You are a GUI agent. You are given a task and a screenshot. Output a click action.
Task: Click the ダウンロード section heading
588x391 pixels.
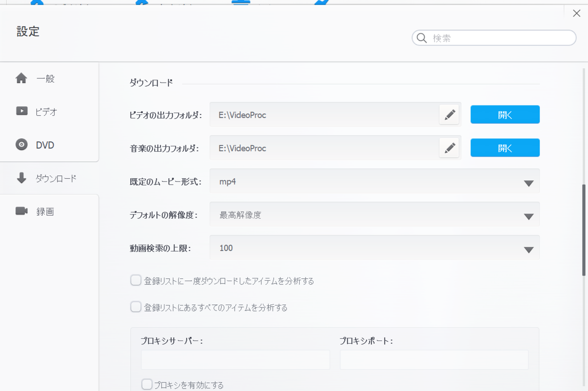[x=151, y=83]
